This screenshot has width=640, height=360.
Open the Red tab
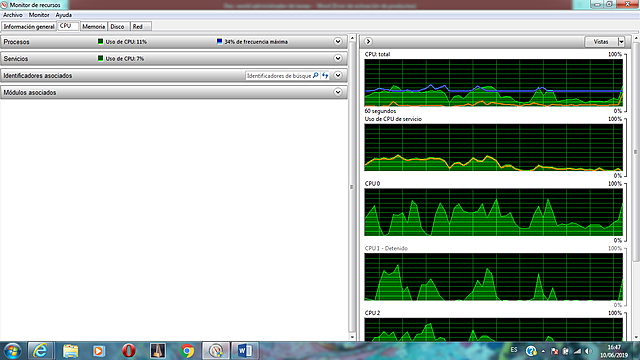point(141,27)
